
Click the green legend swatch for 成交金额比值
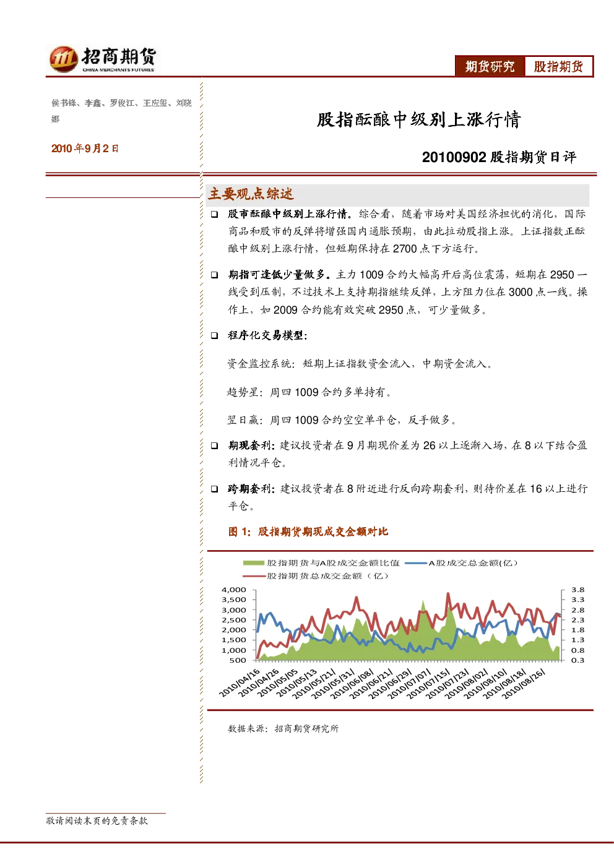pos(254,563)
